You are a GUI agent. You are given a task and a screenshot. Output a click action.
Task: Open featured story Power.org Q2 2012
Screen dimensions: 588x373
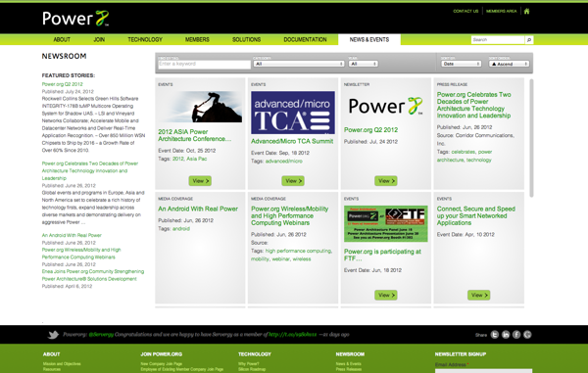click(63, 84)
